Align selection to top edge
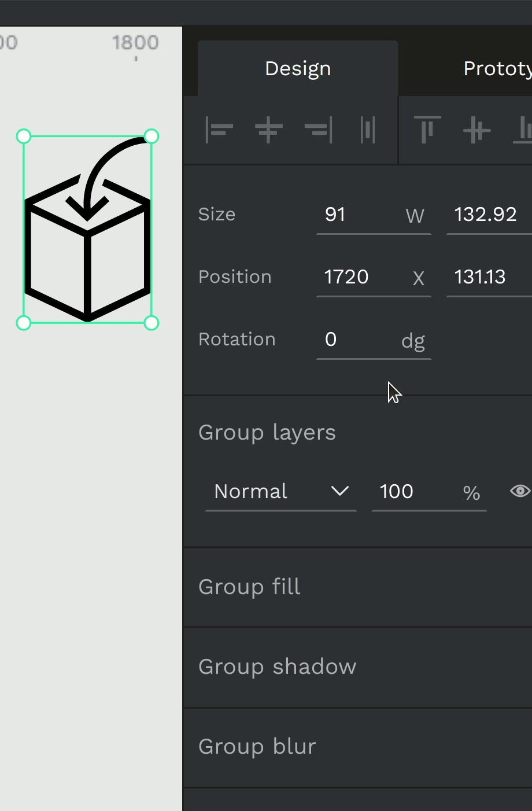Screen dimensions: 532x811 (427, 130)
